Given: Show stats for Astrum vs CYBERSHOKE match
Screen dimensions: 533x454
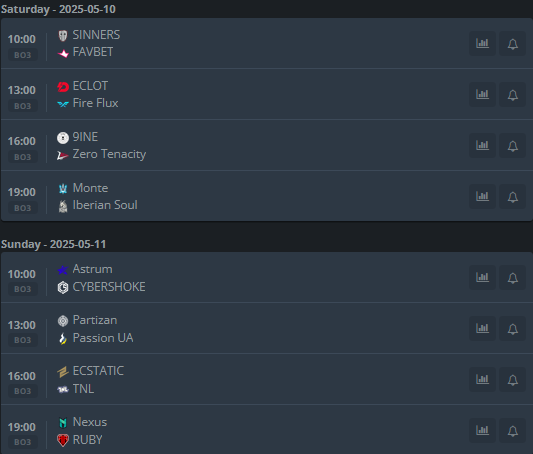Looking at the screenshot, I should coord(482,278).
